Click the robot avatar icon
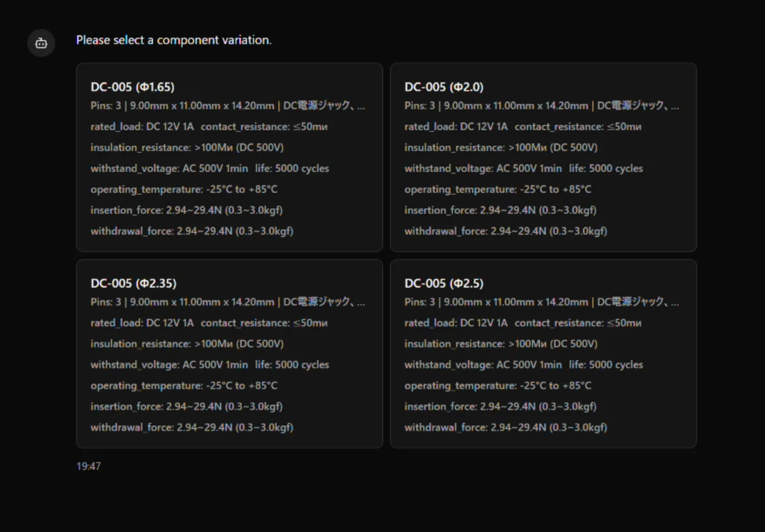The height and width of the screenshot is (532, 765). coord(41,43)
